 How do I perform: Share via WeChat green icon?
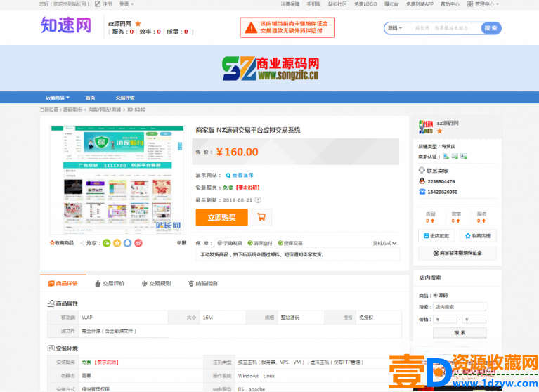tap(107, 243)
